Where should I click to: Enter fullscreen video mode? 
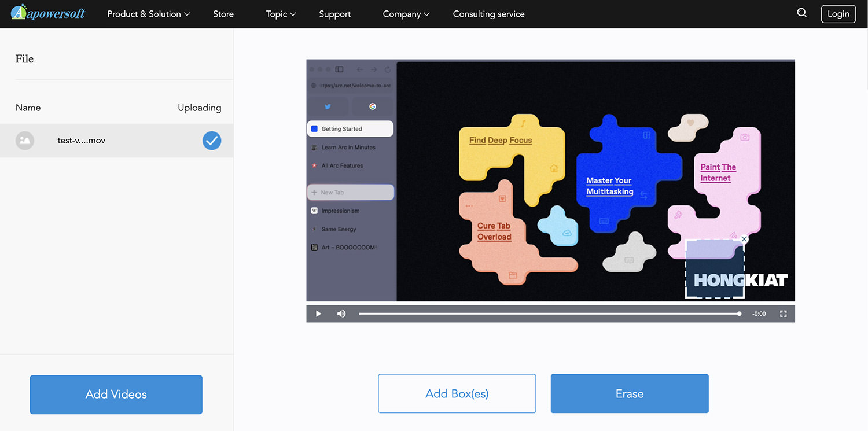pyautogui.click(x=784, y=314)
